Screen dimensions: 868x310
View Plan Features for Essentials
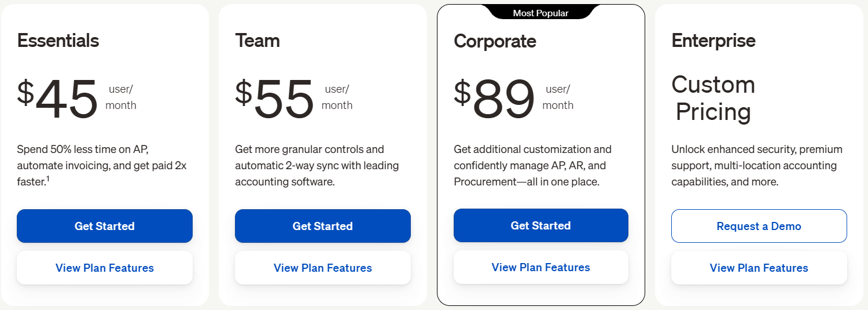pyautogui.click(x=104, y=268)
